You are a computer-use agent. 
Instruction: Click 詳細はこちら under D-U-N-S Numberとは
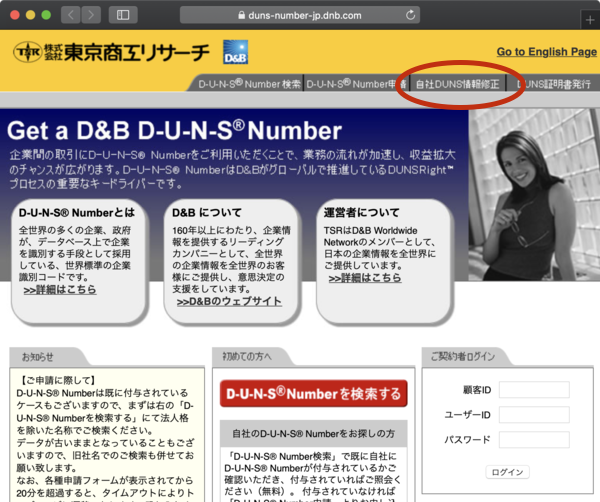pyautogui.click(x=60, y=290)
